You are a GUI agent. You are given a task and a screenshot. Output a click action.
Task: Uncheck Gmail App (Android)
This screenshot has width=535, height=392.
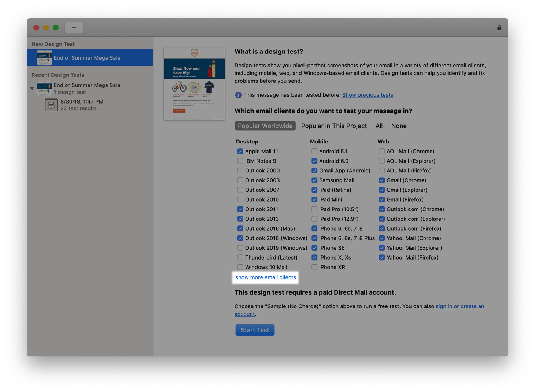click(314, 171)
